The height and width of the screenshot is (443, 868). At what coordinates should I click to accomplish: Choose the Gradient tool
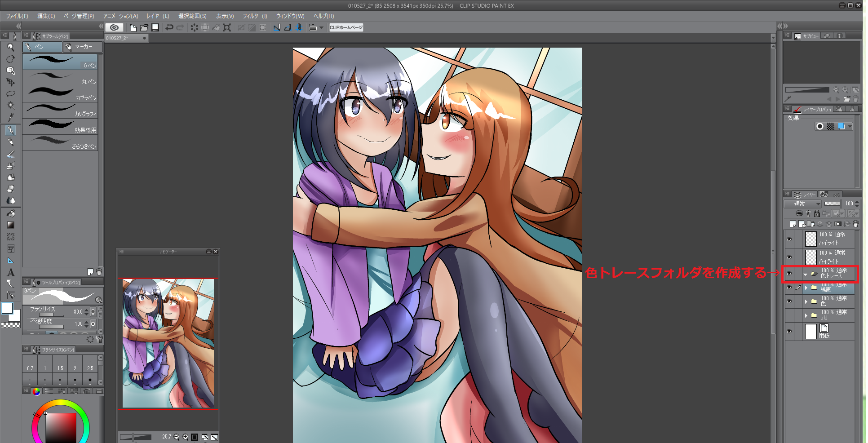(11, 225)
